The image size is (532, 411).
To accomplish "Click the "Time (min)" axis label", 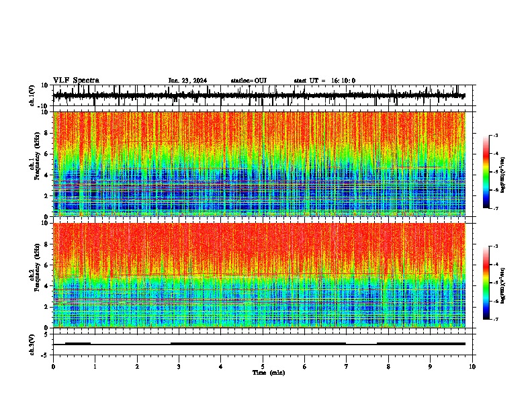I will pyautogui.click(x=269, y=373).
